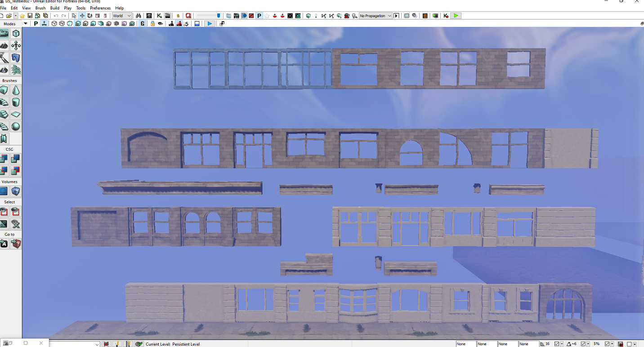644x347 pixels.
Task: Open drag grid size dropdown arrow
Action: pyautogui.click(x=562, y=344)
